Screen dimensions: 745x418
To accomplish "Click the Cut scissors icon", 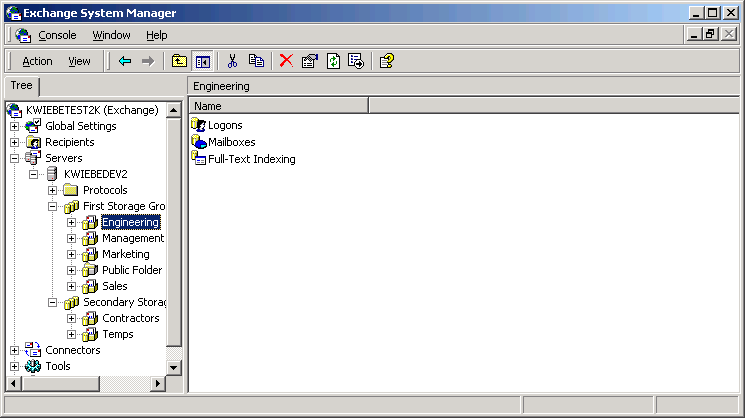I will (232, 61).
